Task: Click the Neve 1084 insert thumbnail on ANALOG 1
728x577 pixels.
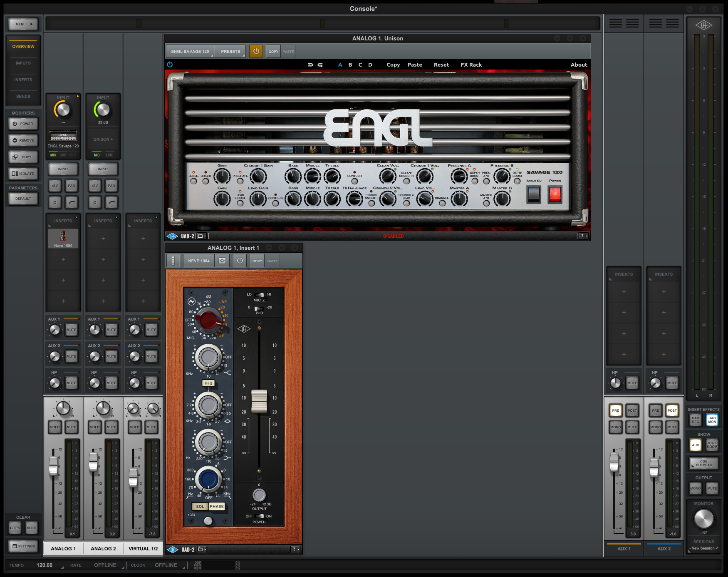Action: click(63, 238)
